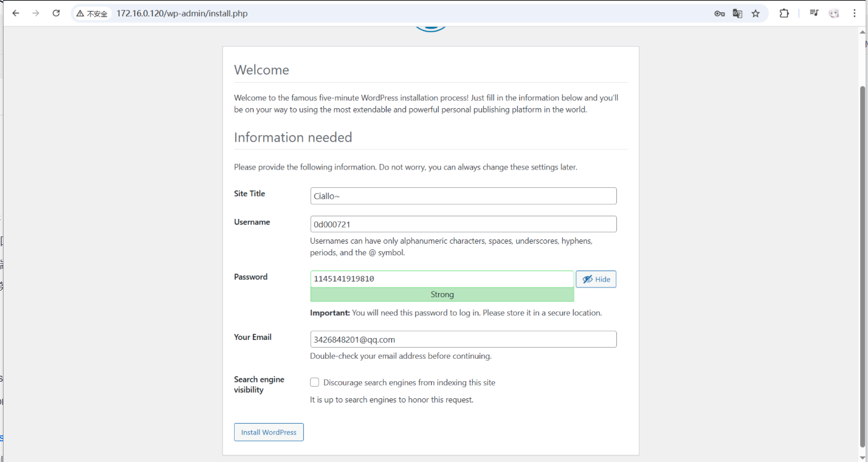Image resolution: width=868 pixels, height=462 pixels.
Task: Edit the Site Title field
Action: (463, 196)
